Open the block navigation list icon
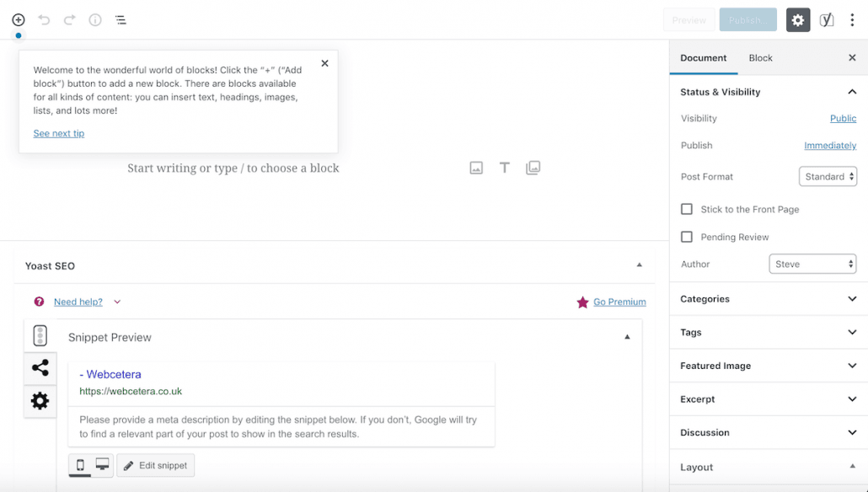 [121, 20]
